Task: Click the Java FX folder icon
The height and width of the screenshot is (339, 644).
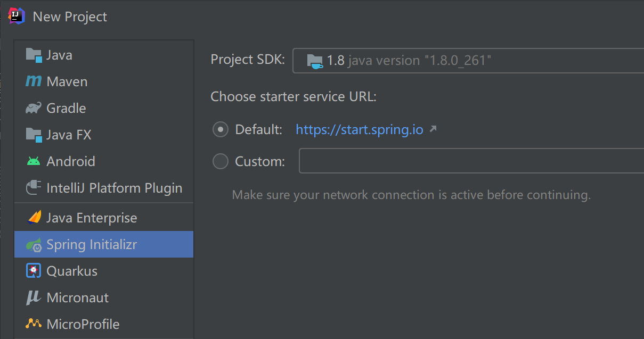Action: 34,135
